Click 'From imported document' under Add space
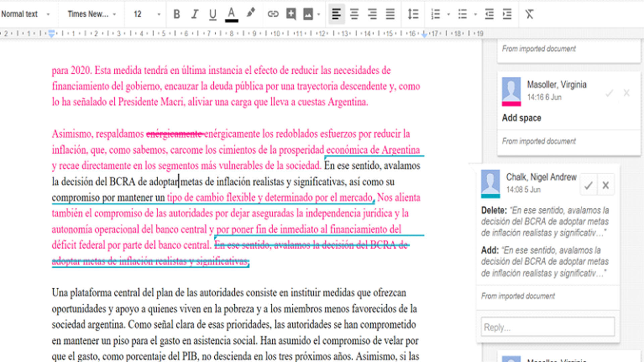Image resolution: width=644 pixels, height=362 pixels. point(539,141)
